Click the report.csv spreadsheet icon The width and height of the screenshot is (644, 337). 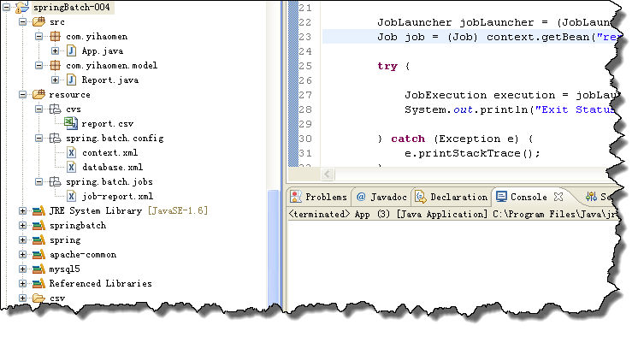coord(71,123)
